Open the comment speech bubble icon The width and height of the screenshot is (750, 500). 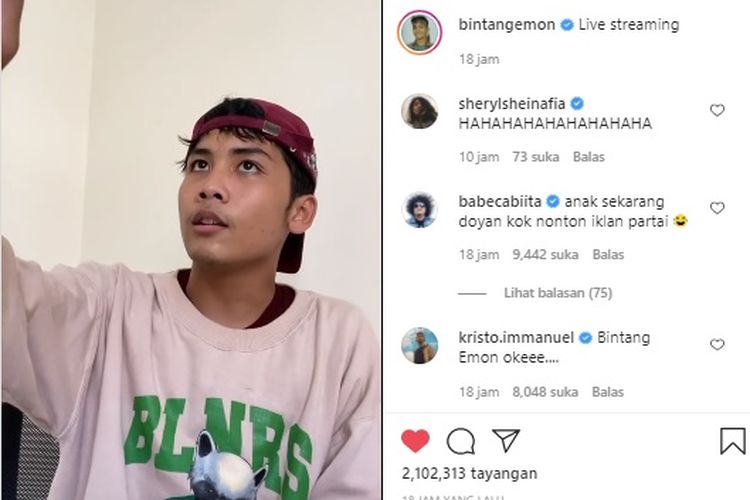point(461,441)
